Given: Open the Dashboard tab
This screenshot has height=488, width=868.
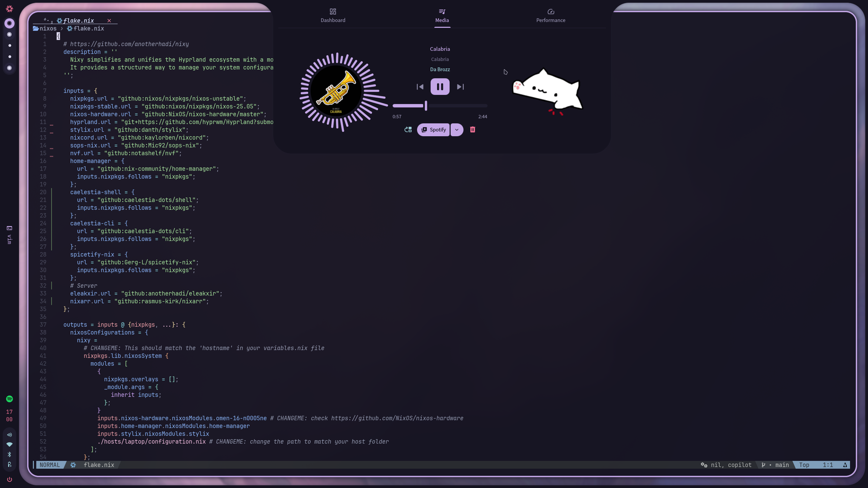Looking at the screenshot, I should click(x=333, y=16).
